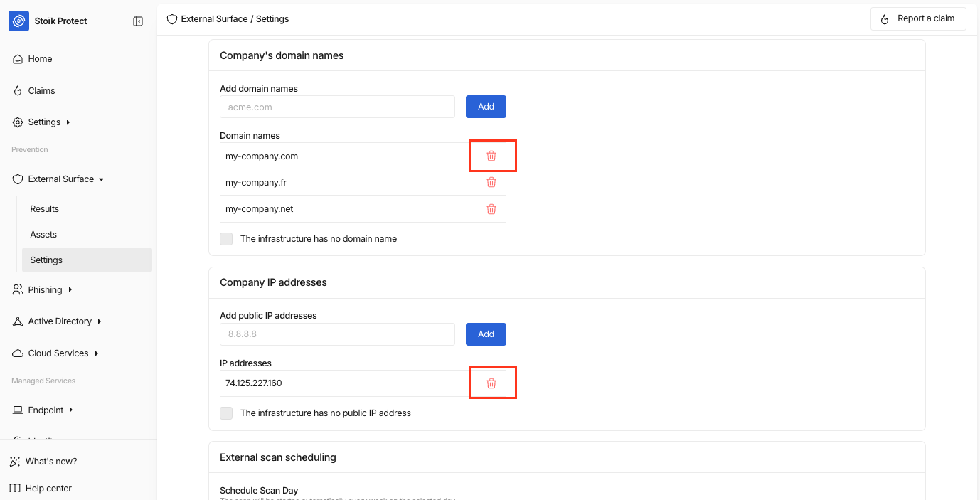Viewport: 980px width, 500px height.
Task: Open the Results submenu item
Action: pos(45,209)
